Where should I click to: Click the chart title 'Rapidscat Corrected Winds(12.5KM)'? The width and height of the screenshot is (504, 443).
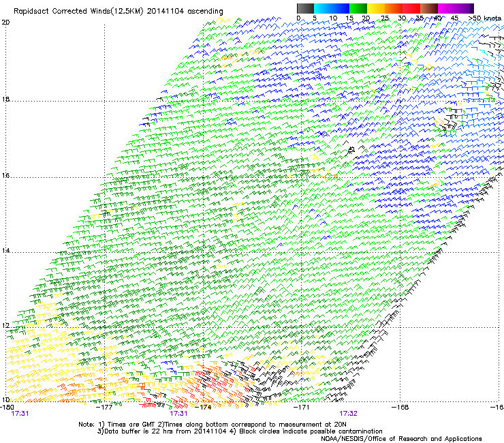click(78, 12)
